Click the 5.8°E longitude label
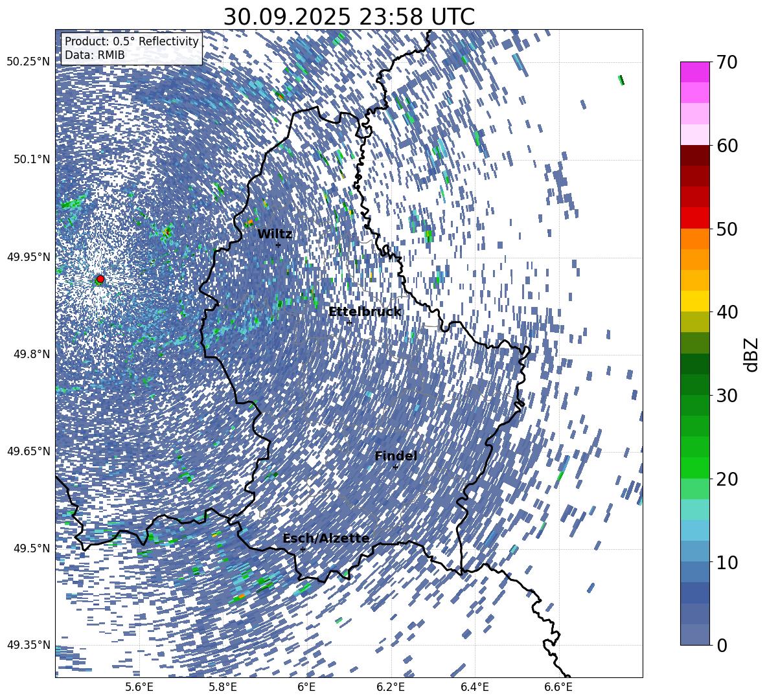Image resolution: width=767 pixels, height=700 pixels. click(x=223, y=687)
